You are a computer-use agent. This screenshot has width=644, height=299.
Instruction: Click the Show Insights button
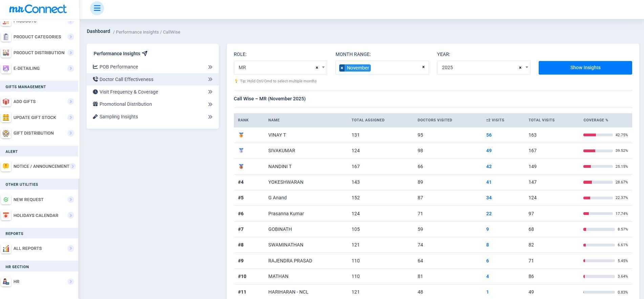[x=585, y=68]
